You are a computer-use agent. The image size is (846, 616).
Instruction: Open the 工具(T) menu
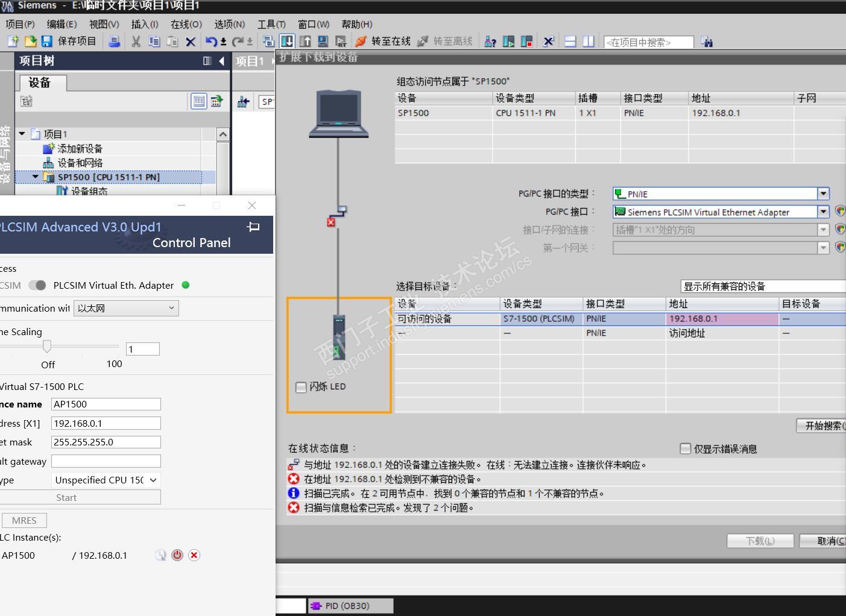click(271, 24)
